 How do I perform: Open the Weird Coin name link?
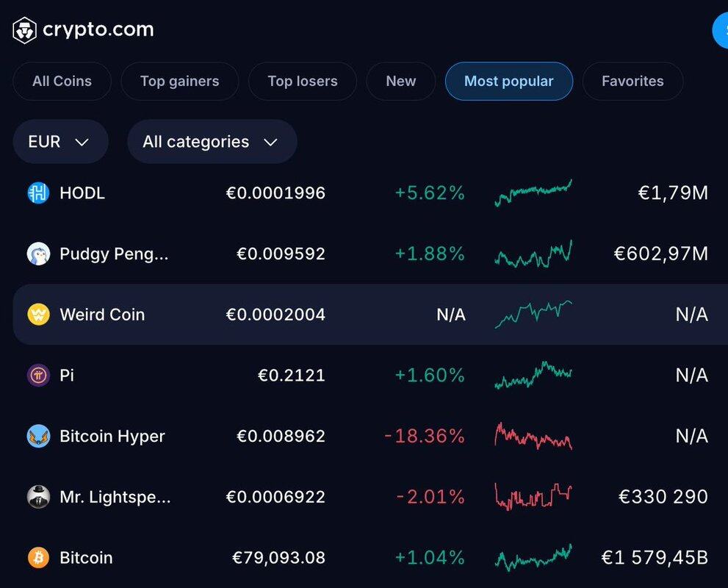click(102, 315)
